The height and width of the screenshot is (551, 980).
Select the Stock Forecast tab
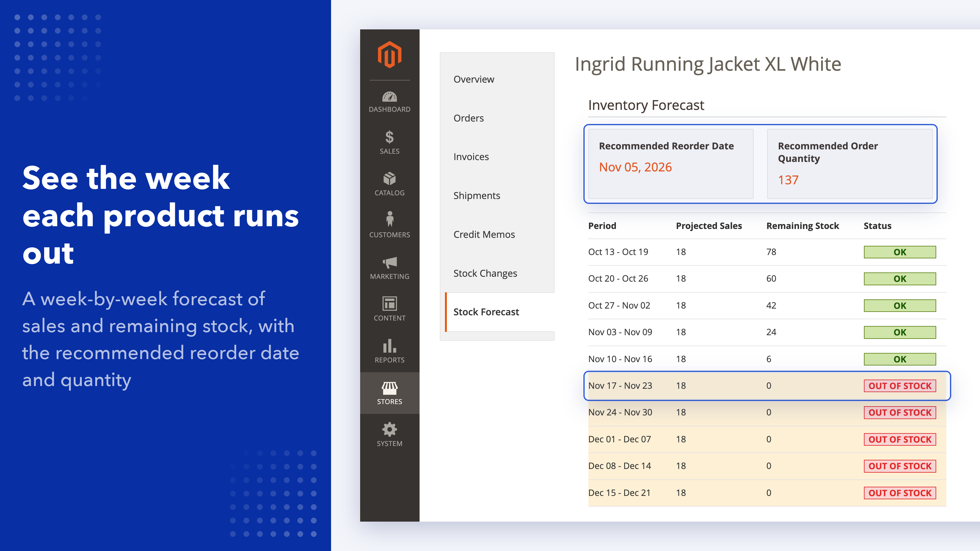pyautogui.click(x=499, y=312)
